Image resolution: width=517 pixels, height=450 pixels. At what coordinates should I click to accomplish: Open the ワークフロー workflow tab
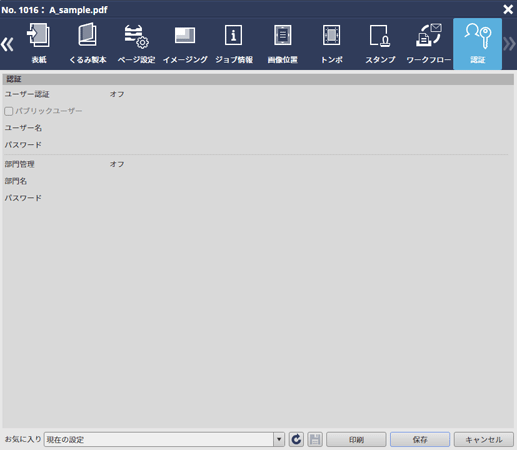tap(429, 44)
